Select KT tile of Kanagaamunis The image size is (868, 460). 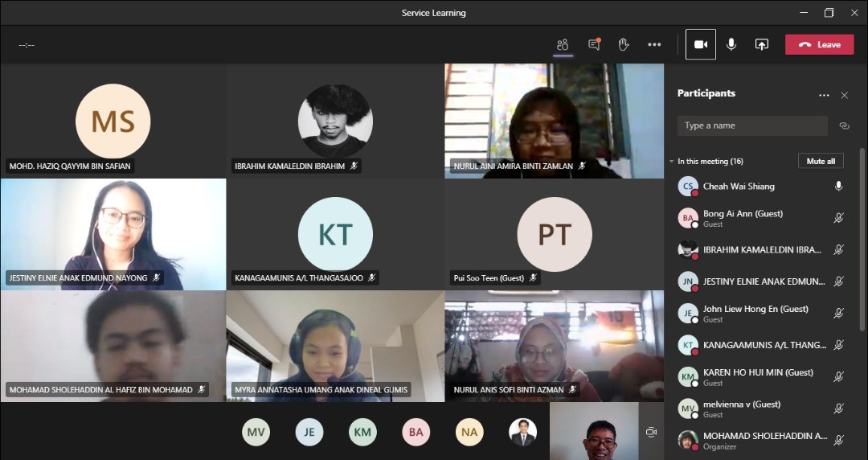tap(335, 234)
